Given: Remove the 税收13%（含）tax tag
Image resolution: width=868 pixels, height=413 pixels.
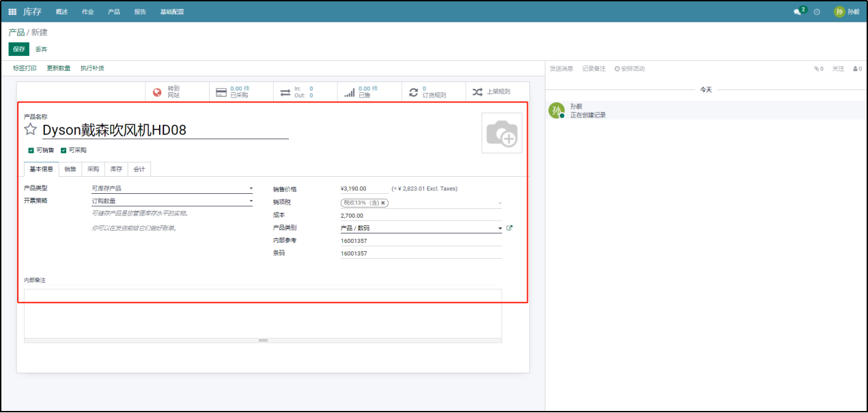Looking at the screenshot, I should click(383, 203).
